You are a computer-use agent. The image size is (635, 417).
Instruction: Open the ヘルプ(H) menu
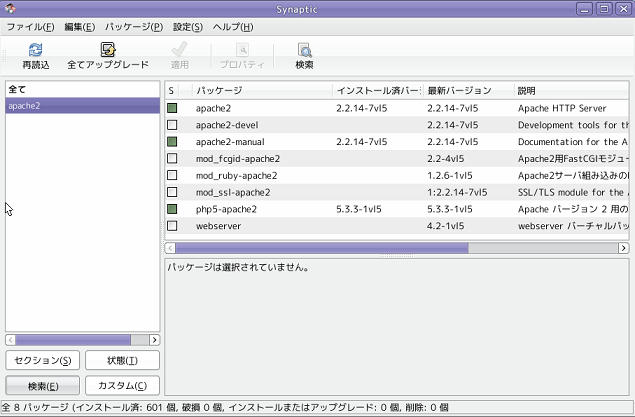tap(233, 27)
